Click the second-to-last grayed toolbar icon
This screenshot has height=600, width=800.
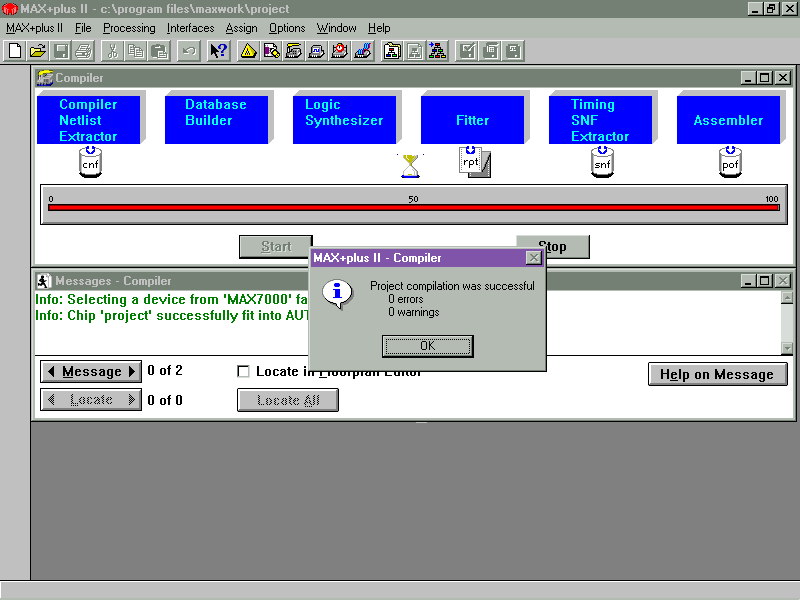click(x=490, y=51)
